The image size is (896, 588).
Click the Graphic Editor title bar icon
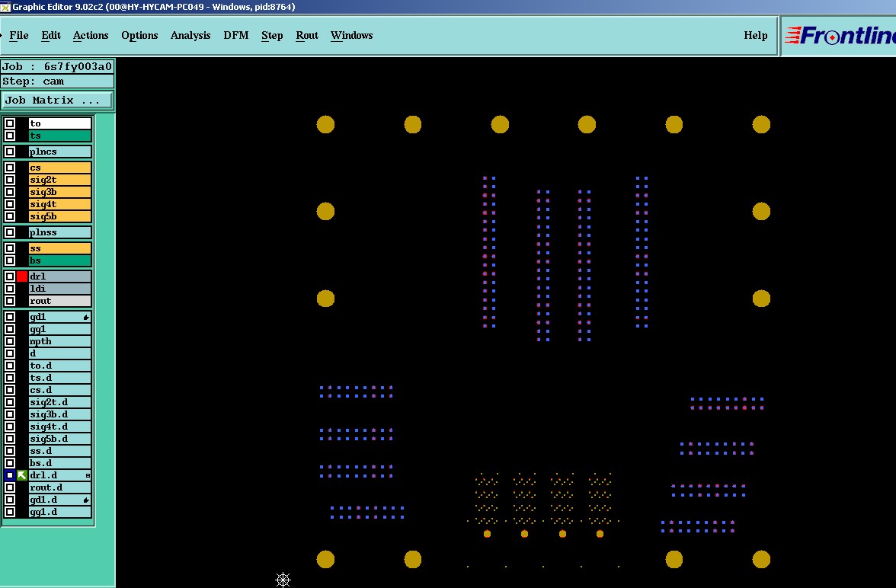point(5,7)
